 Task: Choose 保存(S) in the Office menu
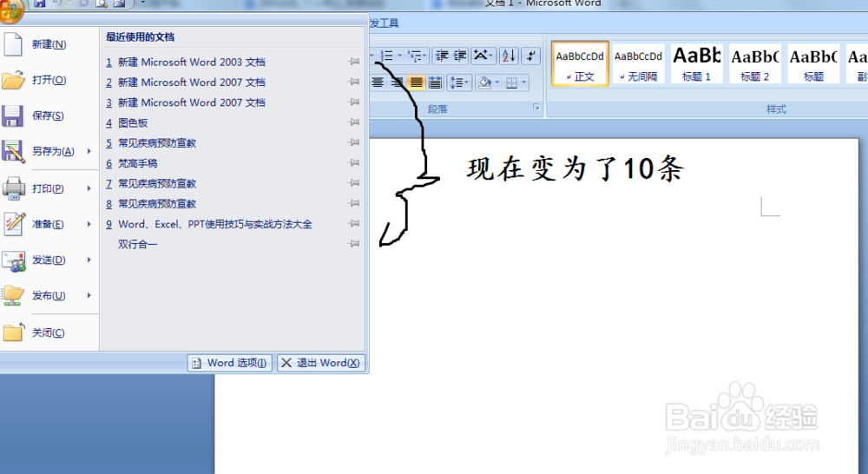pos(49,115)
